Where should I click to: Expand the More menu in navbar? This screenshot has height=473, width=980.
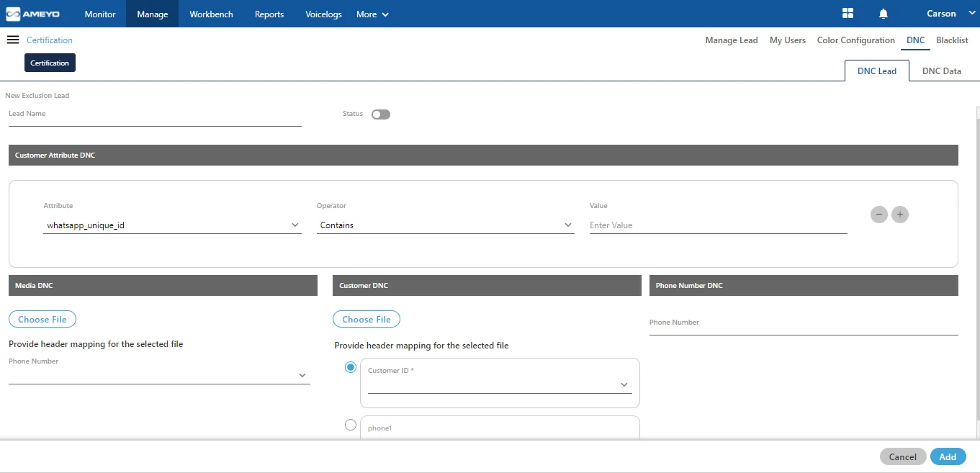[x=372, y=14]
